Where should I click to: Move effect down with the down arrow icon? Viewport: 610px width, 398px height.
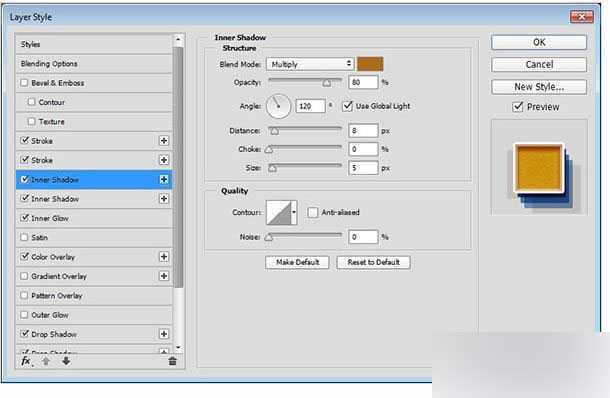pyautogui.click(x=66, y=361)
